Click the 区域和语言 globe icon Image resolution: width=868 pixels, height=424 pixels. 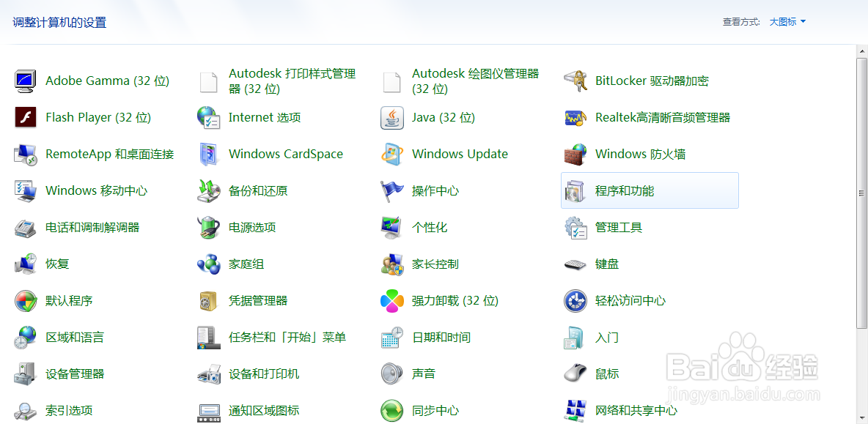pyautogui.click(x=25, y=337)
